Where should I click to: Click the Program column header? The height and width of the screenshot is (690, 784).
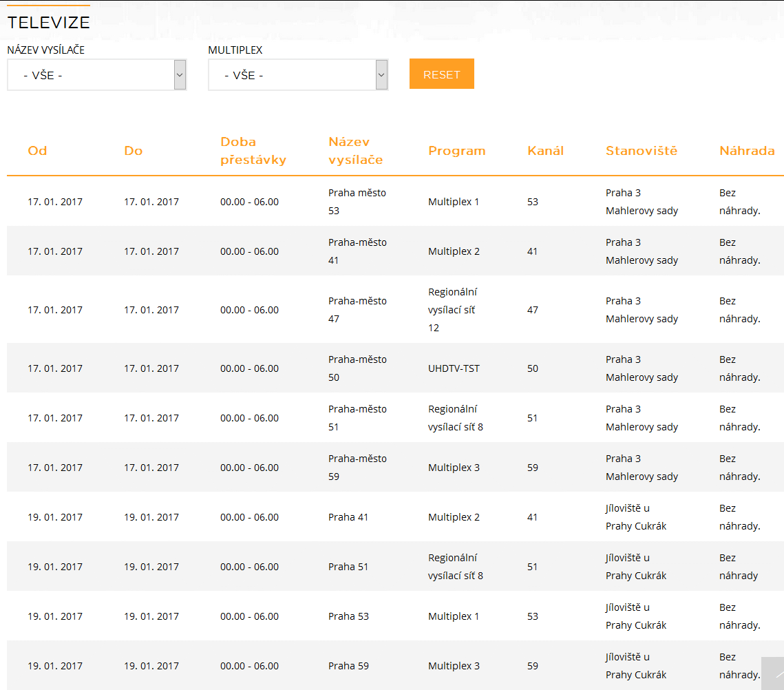[x=457, y=151]
